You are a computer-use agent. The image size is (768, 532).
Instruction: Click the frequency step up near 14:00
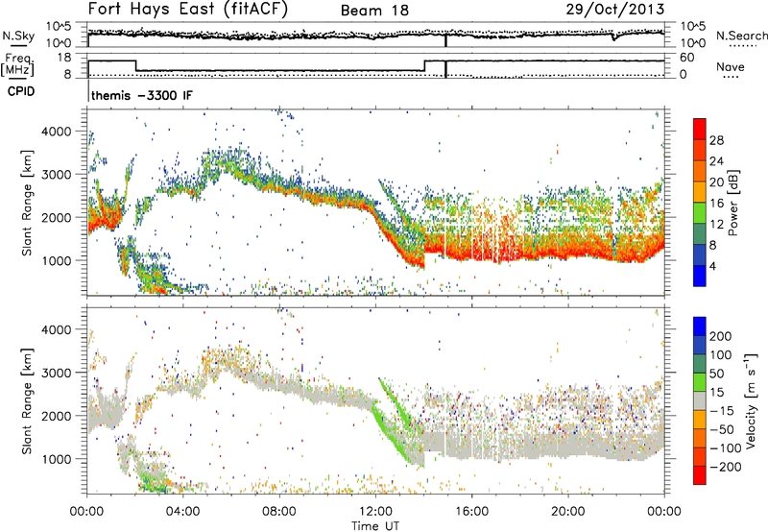pos(424,65)
